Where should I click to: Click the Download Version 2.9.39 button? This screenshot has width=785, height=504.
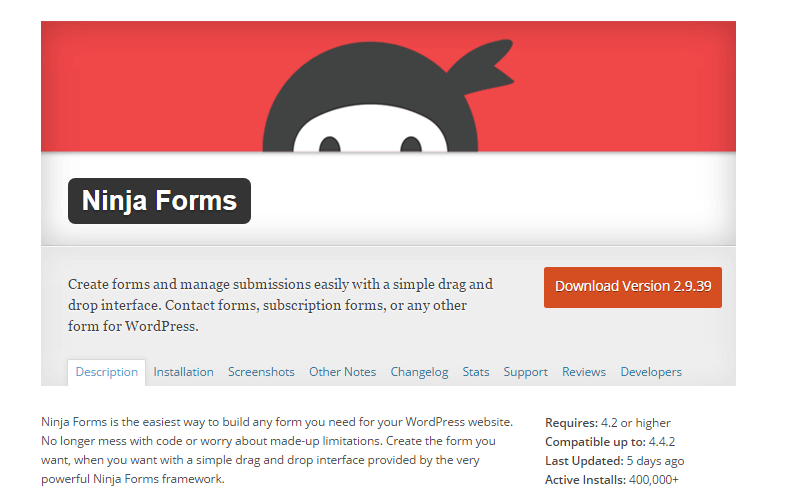coord(633,287)
